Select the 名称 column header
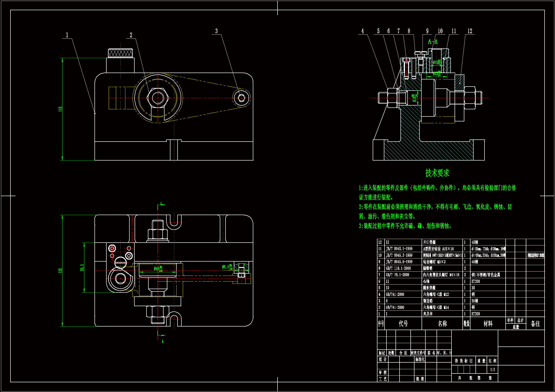The height and width of the screenshot is (392, 555). pos(442,324)
